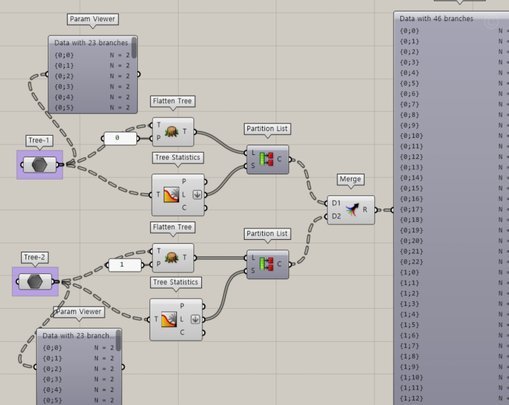Click the upper Flatten Tree stump icon

(171, 132)
